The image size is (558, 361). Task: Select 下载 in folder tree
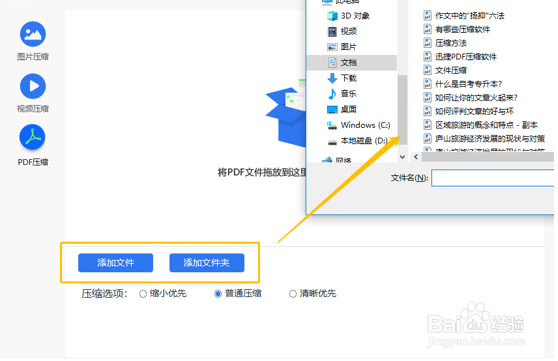pyautogui.click(x=349, y=78)
